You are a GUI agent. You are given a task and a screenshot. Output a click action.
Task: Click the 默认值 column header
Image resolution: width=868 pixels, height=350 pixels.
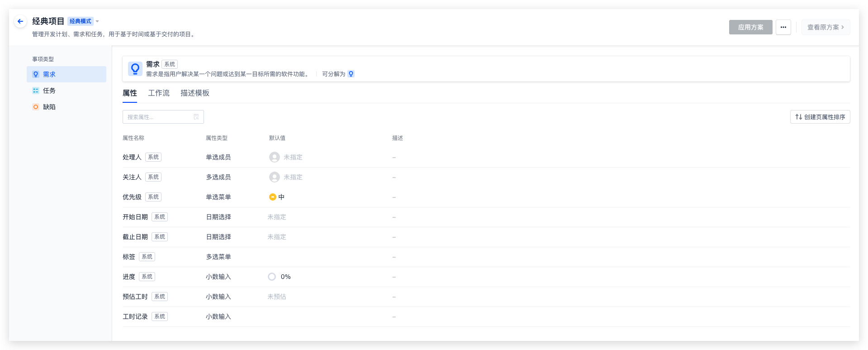click(x=277, y=138)
